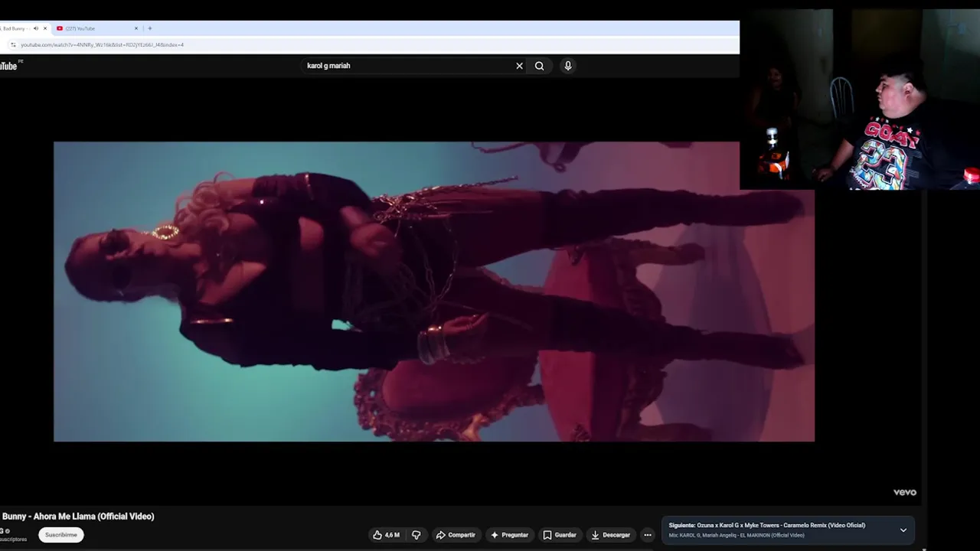Close the (227) YouTube tab
The image size is (980, 551).
pos(136,28)
